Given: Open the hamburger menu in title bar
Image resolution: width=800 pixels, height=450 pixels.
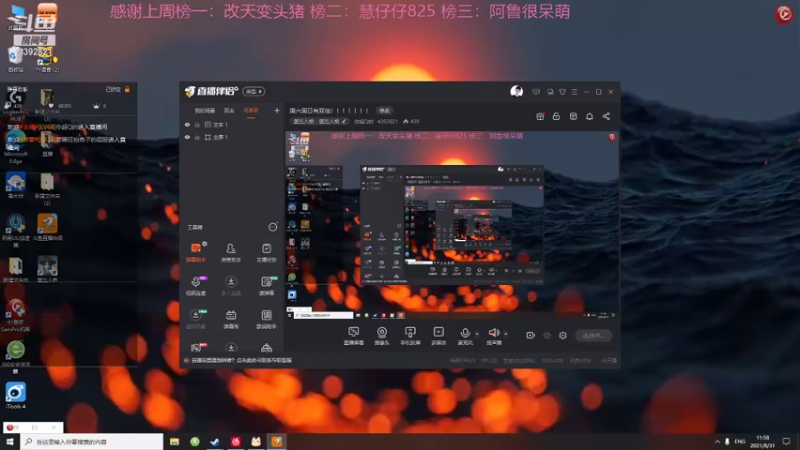Looking at the screenshot, I should click(574, 92).
